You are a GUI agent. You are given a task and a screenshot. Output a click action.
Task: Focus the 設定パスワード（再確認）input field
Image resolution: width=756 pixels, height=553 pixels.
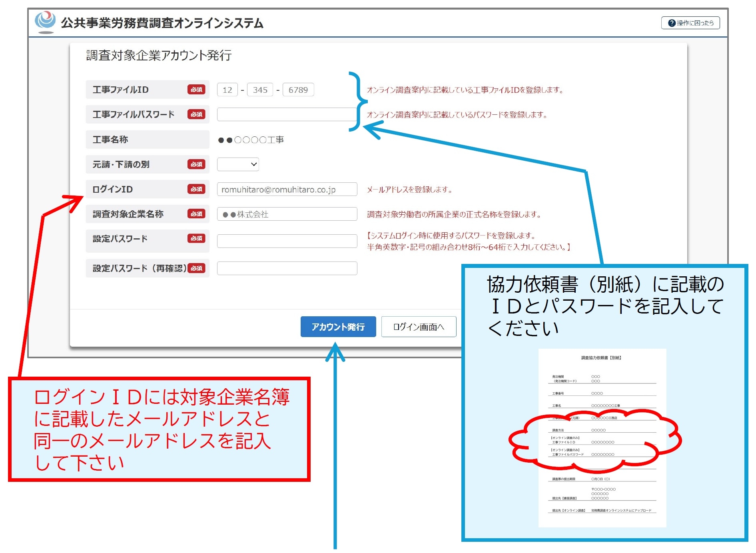(x=287, y=268)
